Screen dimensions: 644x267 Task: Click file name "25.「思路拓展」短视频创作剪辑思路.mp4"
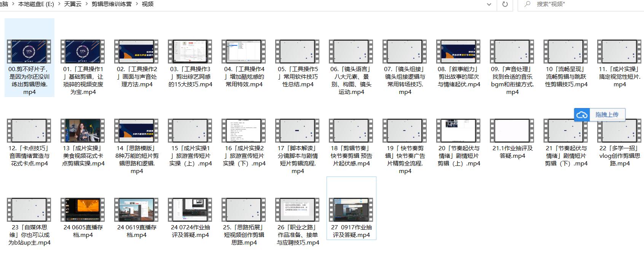(244, 235)
